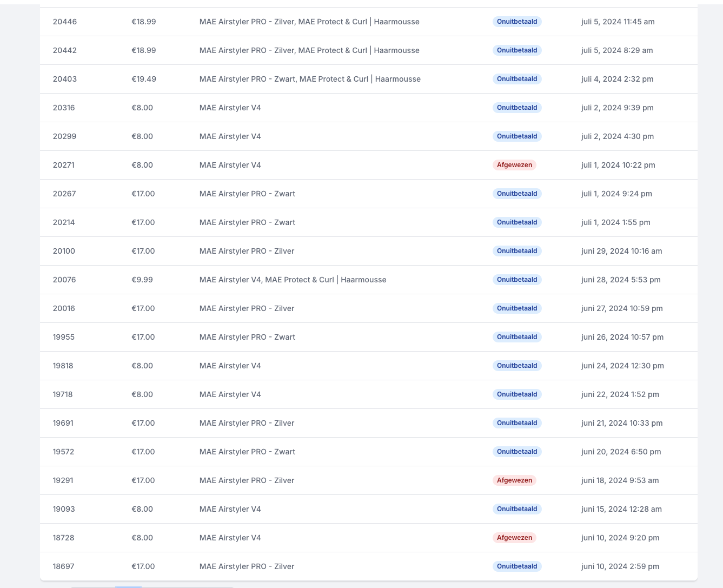The image size is (723, 588).
Task: Select order ID 19291
Action: pyautogui.click(x=63, y=480)
